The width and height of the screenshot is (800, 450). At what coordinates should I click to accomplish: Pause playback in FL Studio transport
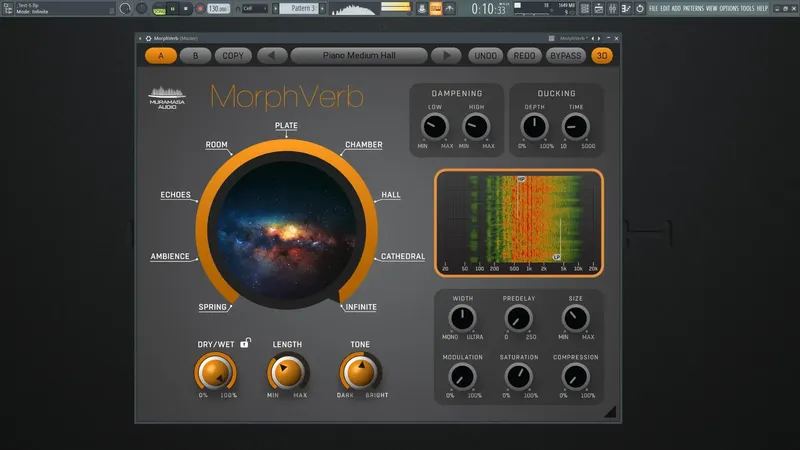[x=172, y=9]
